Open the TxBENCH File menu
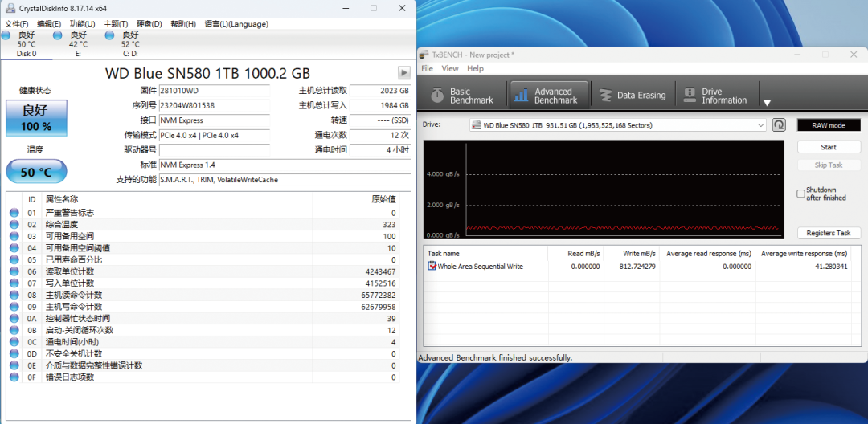 pos(428,68)
